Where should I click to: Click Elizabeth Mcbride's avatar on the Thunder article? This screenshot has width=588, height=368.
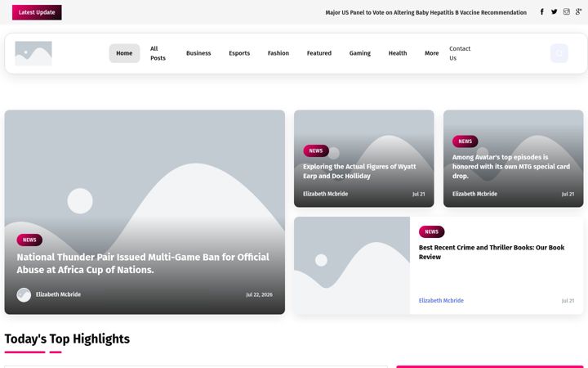tap(24, 294)
